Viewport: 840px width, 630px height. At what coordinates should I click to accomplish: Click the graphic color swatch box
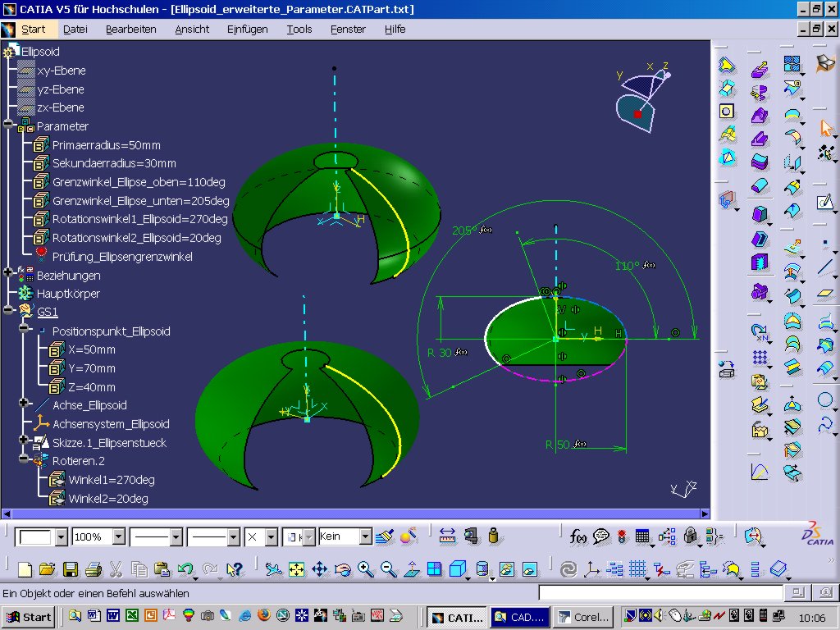(34, 536)
